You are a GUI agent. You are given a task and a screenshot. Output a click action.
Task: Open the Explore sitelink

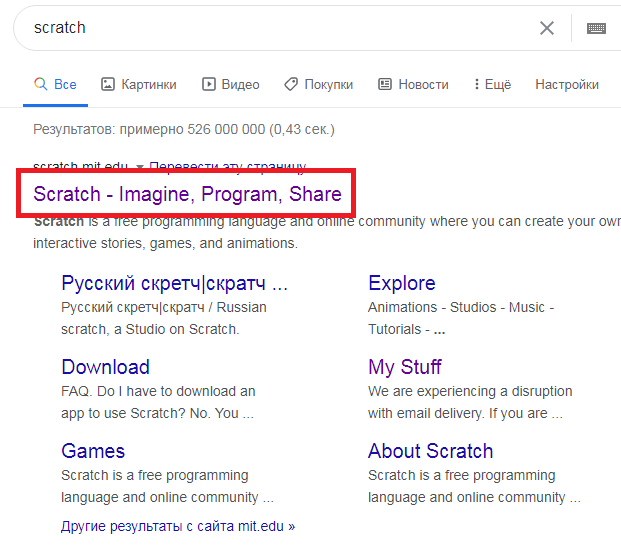click(x=402, y=283)
